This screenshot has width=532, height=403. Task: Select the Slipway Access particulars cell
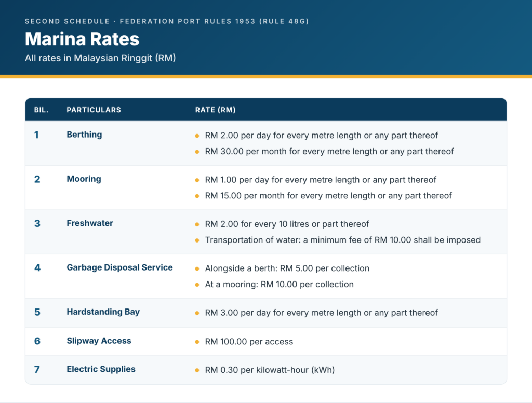(99, 341)
